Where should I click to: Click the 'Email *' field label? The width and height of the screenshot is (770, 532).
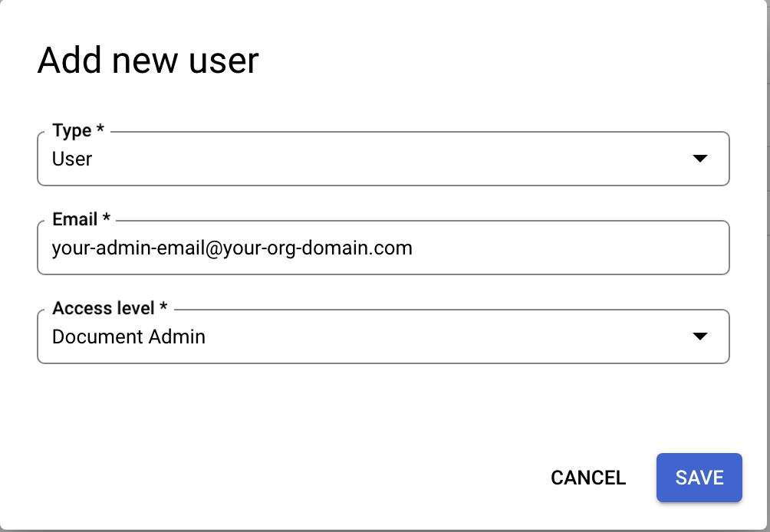pyautogui.click(x=81, y=219)
